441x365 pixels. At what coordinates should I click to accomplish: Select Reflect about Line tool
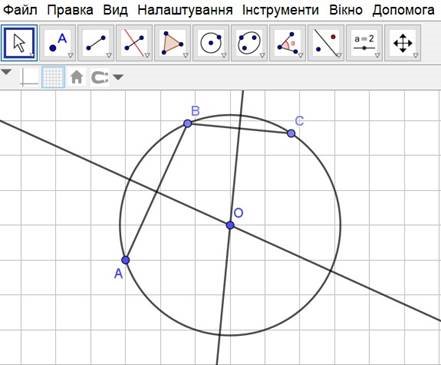point(326,43)
